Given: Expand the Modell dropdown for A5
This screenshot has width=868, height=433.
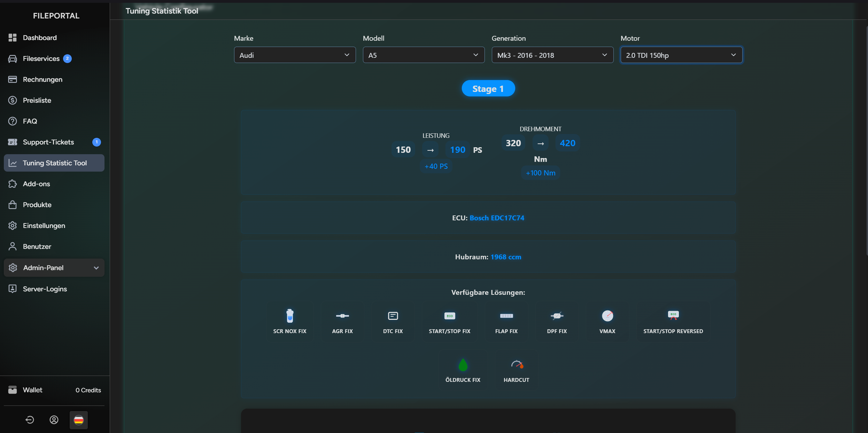Looking at the screenshot, I should pos(423,55).
